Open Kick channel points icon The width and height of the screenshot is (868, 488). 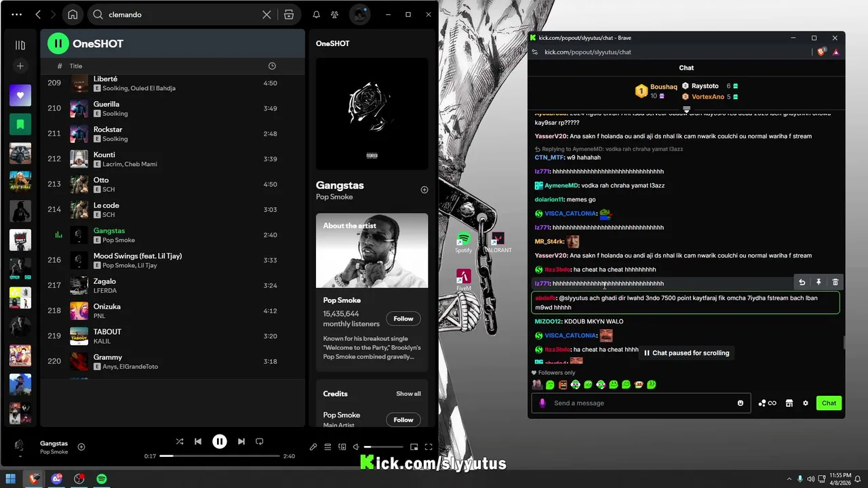pyautogui.click(x=767, y=403)
